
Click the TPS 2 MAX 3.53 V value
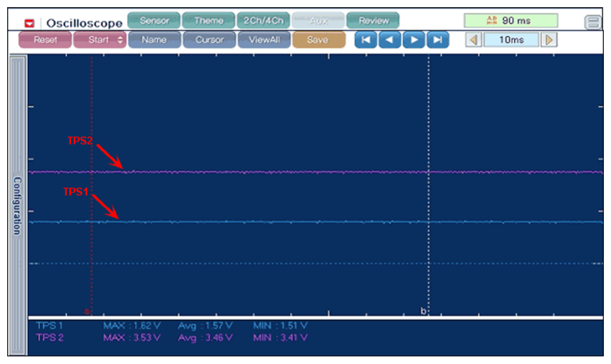pos(132,338)
